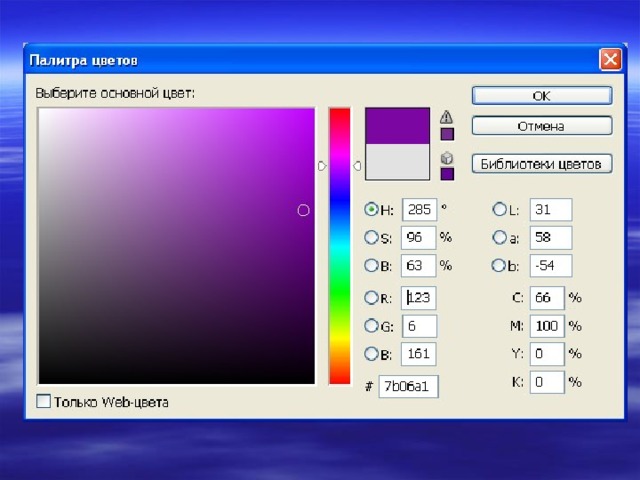Enable the Только Web-цвета checkbox

[x=43, y=401]
